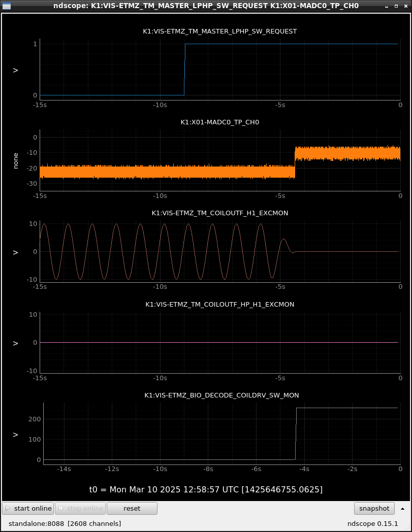Close the ndscope window
This screenshot has width=412, height=532.
click(x=406, y=6)
